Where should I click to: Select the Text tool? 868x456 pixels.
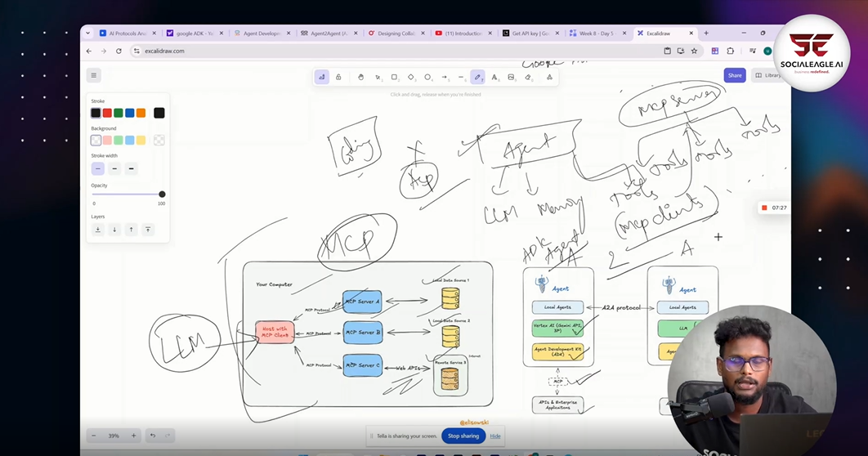(494, 77)
